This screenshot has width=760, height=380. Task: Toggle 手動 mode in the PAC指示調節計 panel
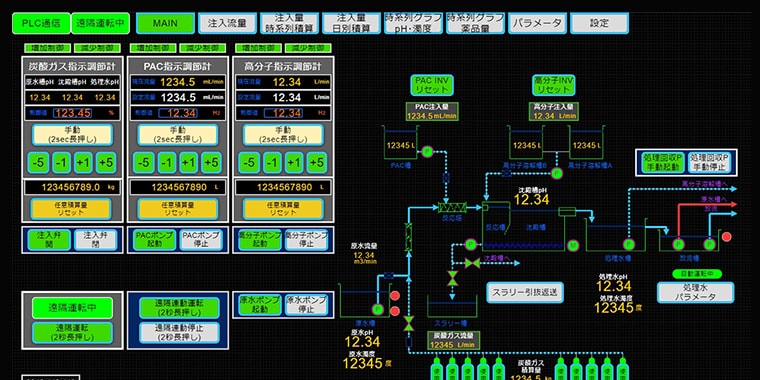click(x=178, y=135)
